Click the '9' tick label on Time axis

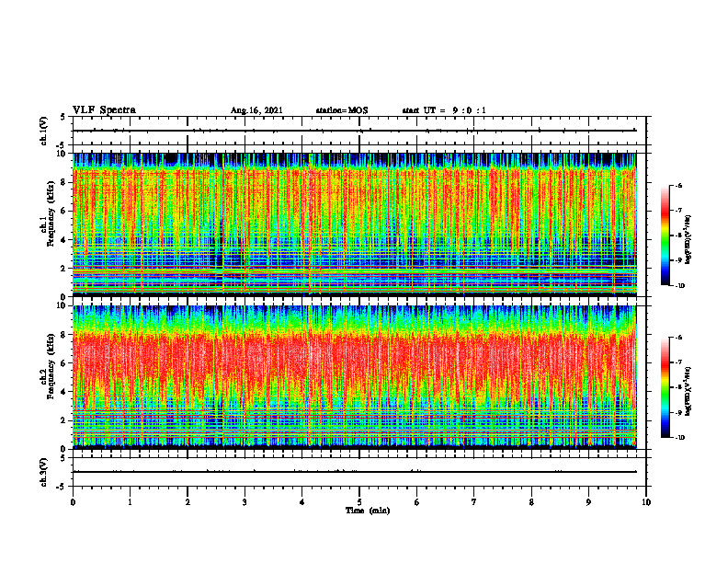tap(588, 502)
